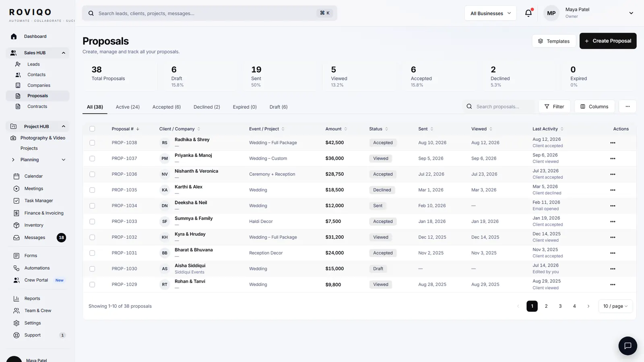Screen dimensions: 644x362
Task: Open Finance & Invoicing section
Action: pyautogui.click(x=44, y=213)
